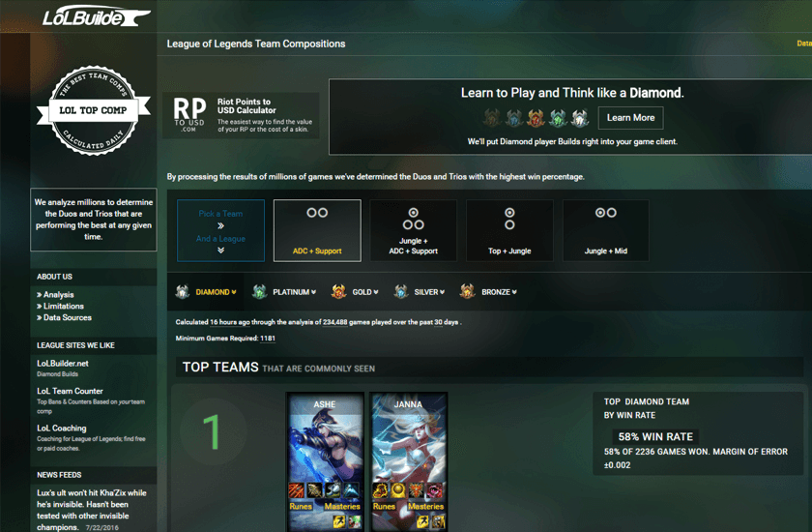Click the ADC + Support circles icon

pos(317,213)
